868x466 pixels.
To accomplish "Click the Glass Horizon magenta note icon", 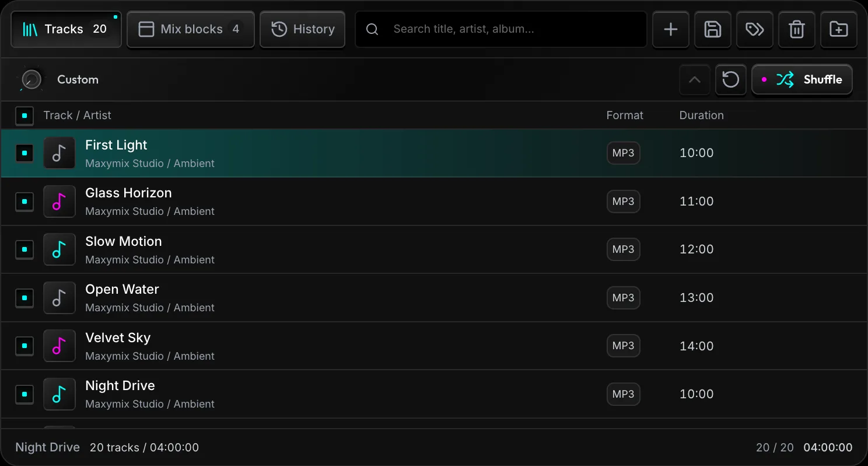I will (x=60, y=201).
